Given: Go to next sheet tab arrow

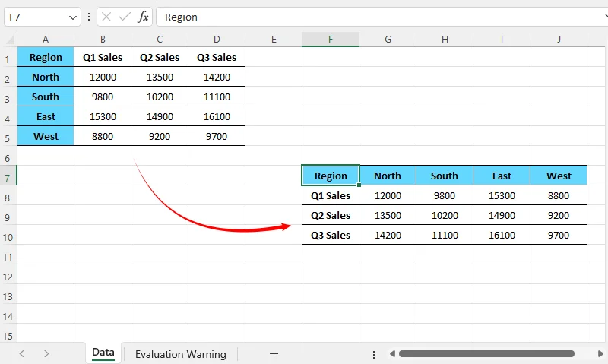Looking at the screenshot, I should coord(46,353).
